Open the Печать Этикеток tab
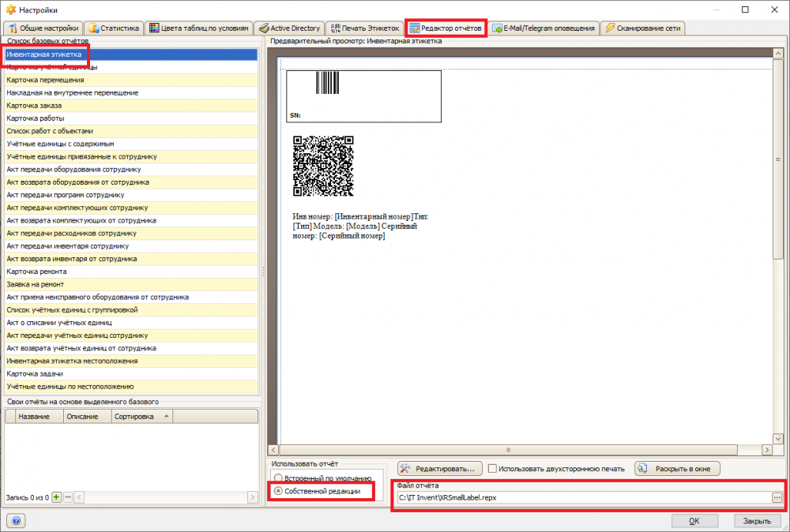 365,28
